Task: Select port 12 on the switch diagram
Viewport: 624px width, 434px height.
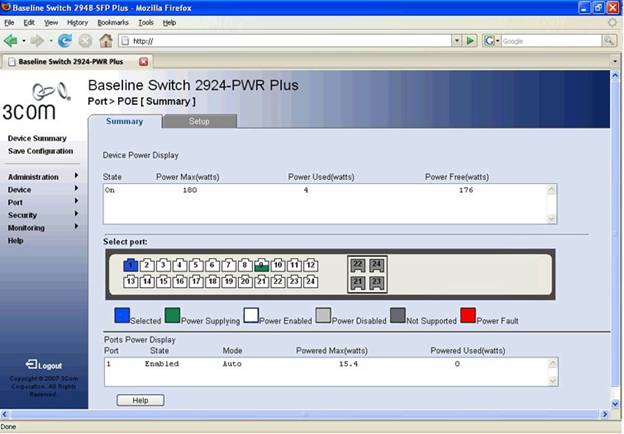Action: click(x=311, y=265)
